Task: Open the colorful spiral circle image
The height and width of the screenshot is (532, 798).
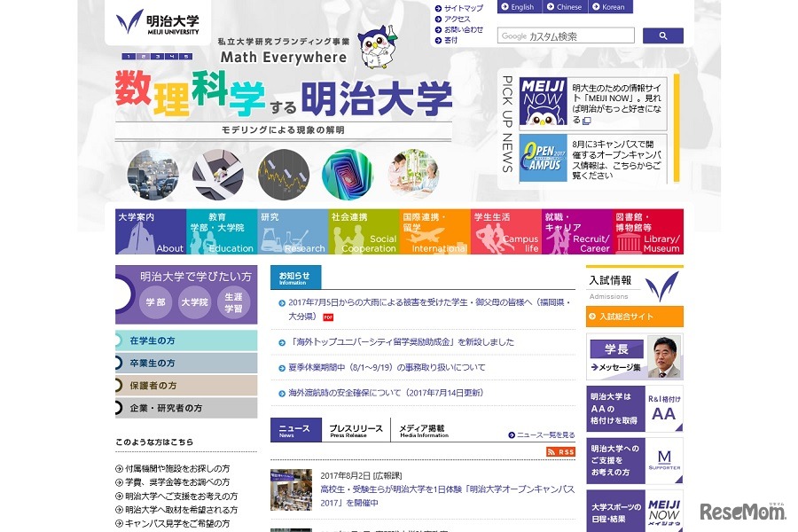Action: [x=348, y=175]
